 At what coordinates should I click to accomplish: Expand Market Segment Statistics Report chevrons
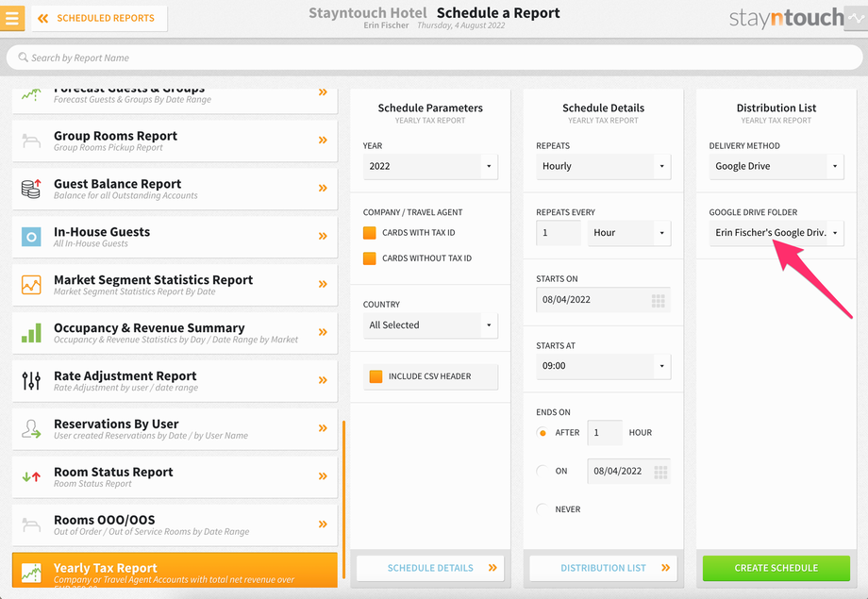323,284
